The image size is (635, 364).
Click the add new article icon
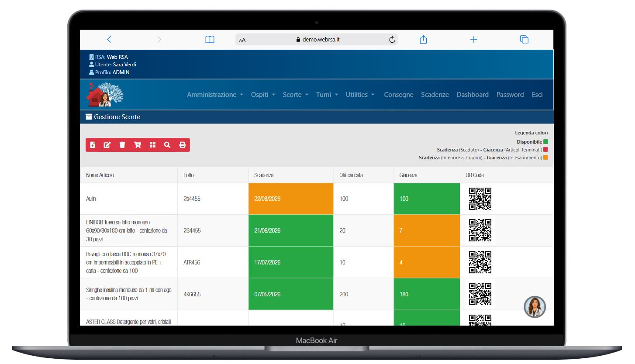(93, 145)
